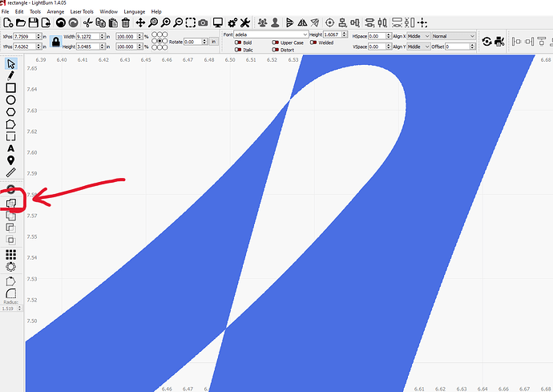This screenshot has height=392, width=553.
Task: Open the Arrange menu
Action: (55, 12)
